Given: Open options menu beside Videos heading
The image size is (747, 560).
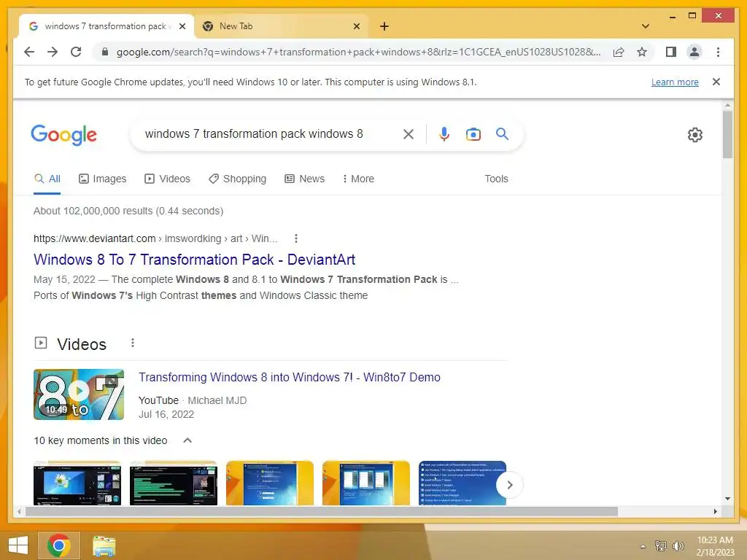Looking at the screenshot, I should [x=133, y=343].
